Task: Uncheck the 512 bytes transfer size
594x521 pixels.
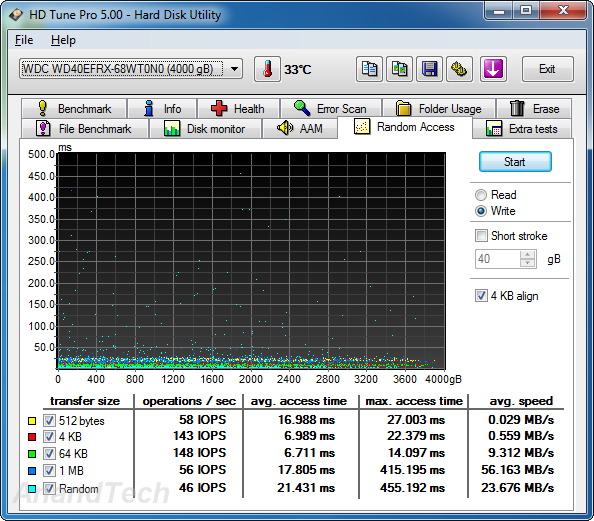Action: [49, 420]
